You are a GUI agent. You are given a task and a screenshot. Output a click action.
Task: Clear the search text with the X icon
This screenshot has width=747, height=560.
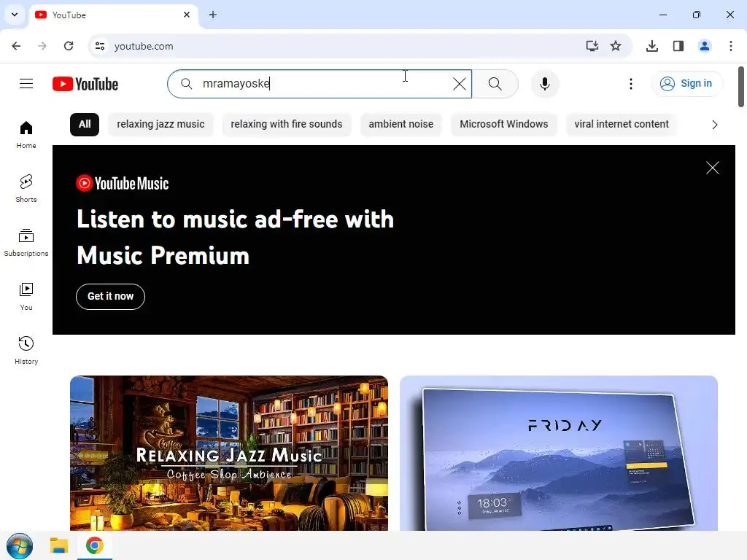(x=460, y=84)
